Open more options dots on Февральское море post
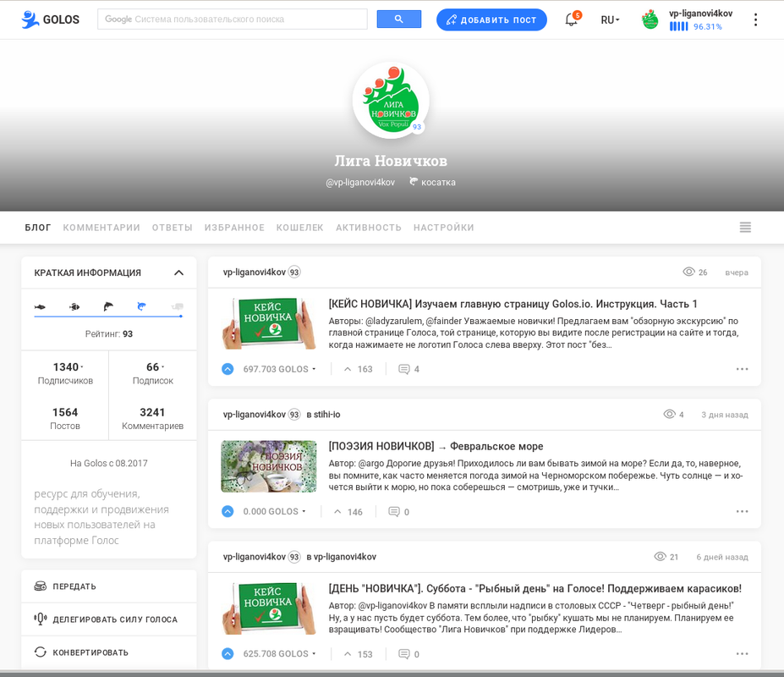 [742, 511]
